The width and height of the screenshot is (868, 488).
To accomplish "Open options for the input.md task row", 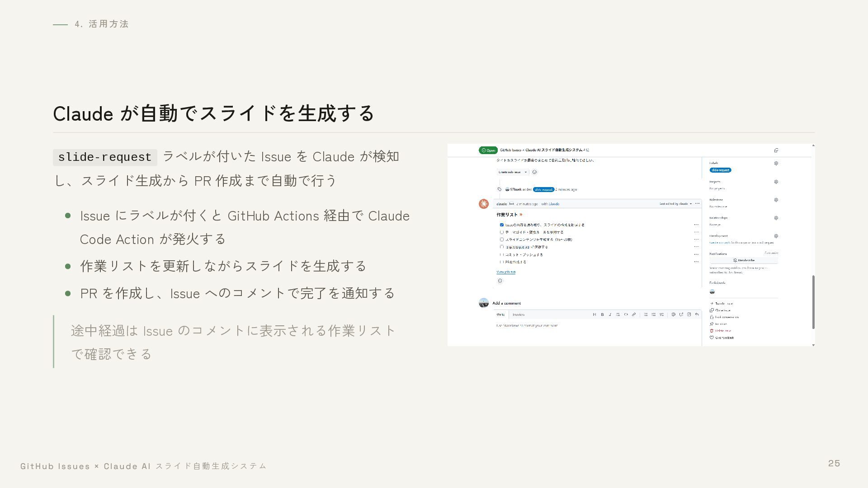I will [x=696, y=247].
